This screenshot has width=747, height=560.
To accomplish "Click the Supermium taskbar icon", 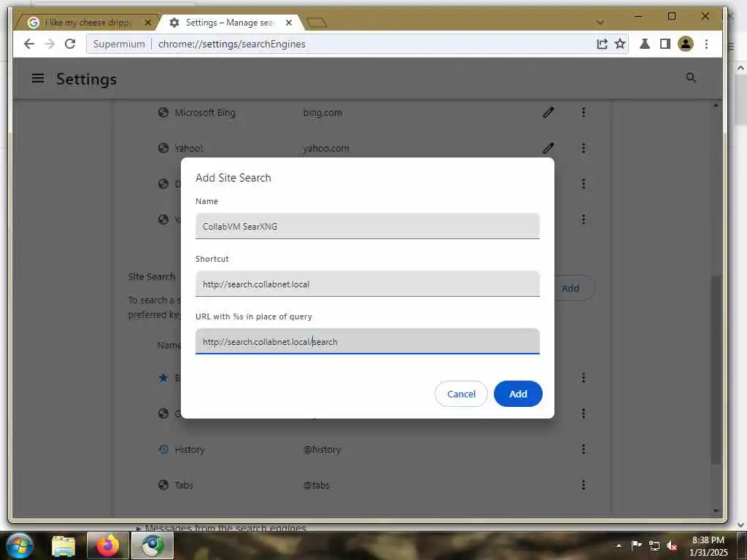I will click(152, 545).
